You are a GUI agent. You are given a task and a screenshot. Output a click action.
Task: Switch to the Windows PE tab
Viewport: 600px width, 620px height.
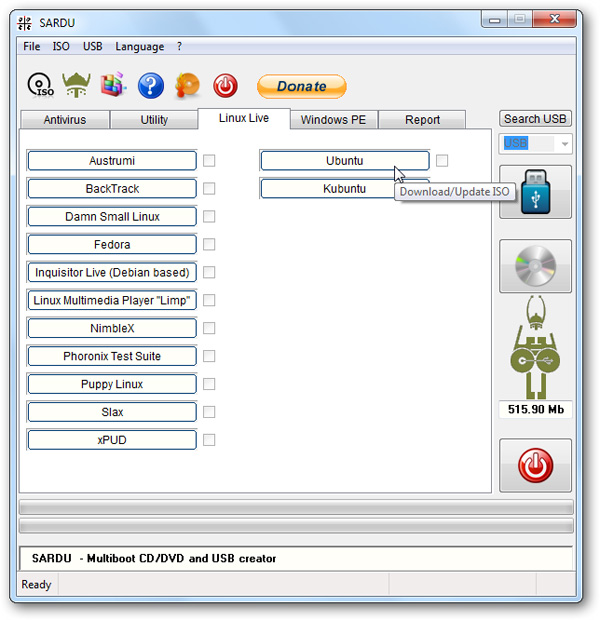[x=333, y=120]
